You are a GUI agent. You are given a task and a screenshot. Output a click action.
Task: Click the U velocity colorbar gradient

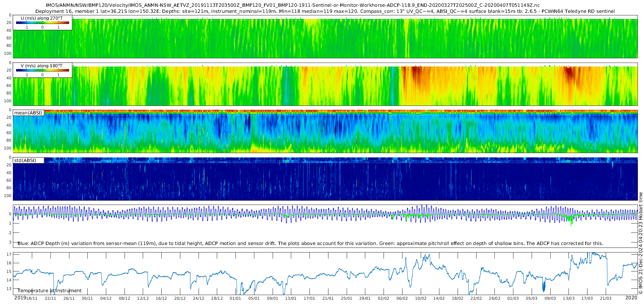tap(43, 23)
